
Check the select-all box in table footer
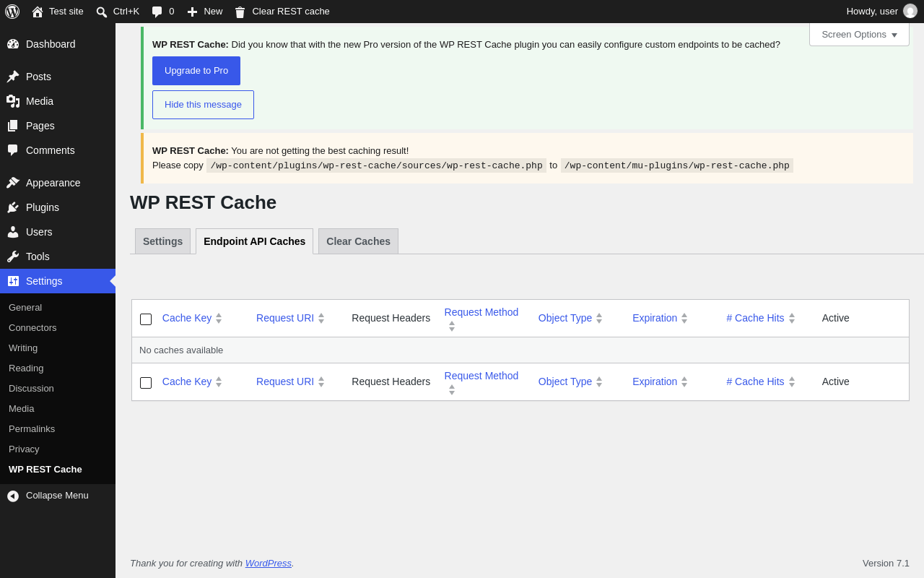point(146,383)
